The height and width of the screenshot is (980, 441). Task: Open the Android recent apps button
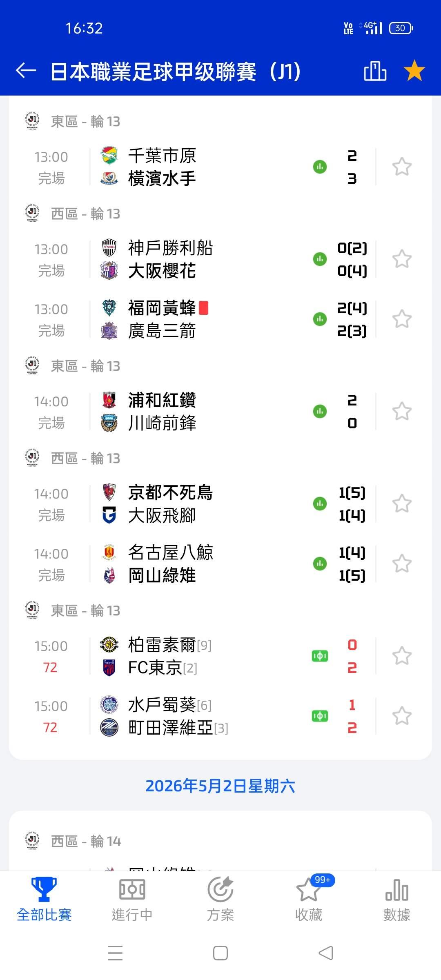pyautogui.click(x=115, y=953)
